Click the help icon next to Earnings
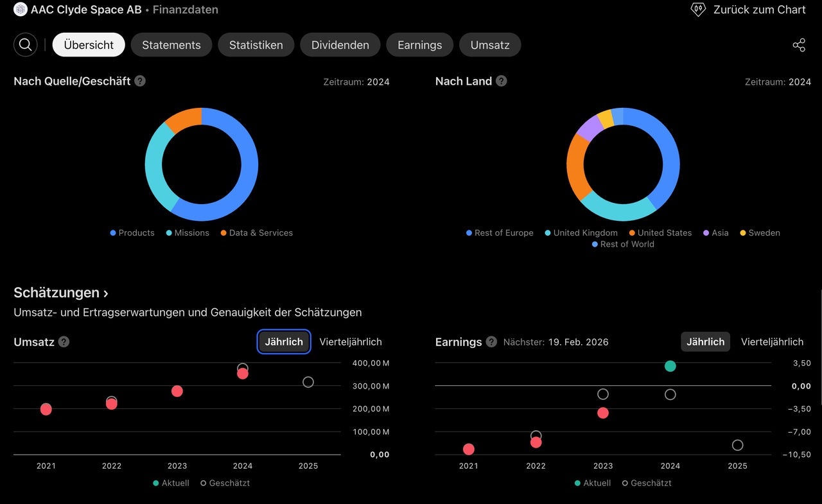Screen dimensions: 822x504 point(491,342)
